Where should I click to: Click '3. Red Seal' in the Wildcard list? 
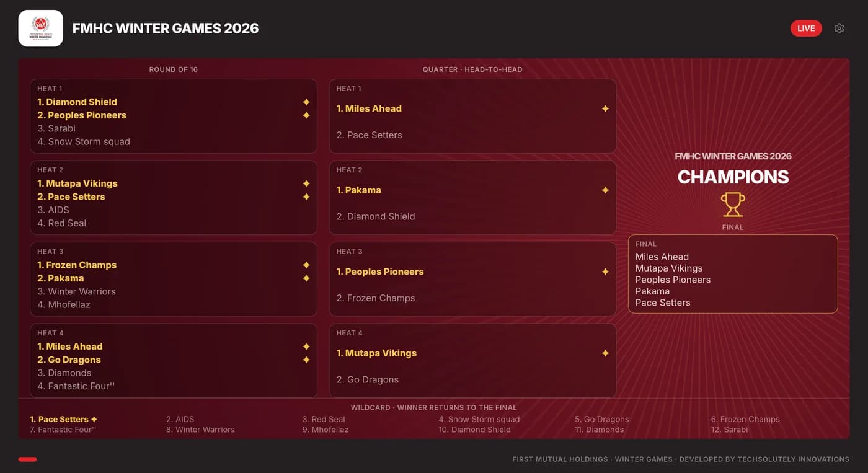pyautogui.click(x=324, y=419)
